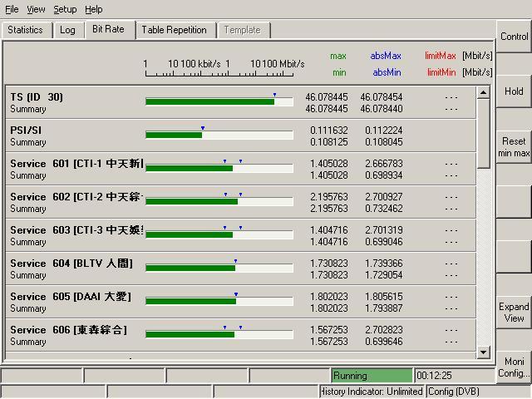
Task: Open the Help menu
Action: (x=94, y=9)
